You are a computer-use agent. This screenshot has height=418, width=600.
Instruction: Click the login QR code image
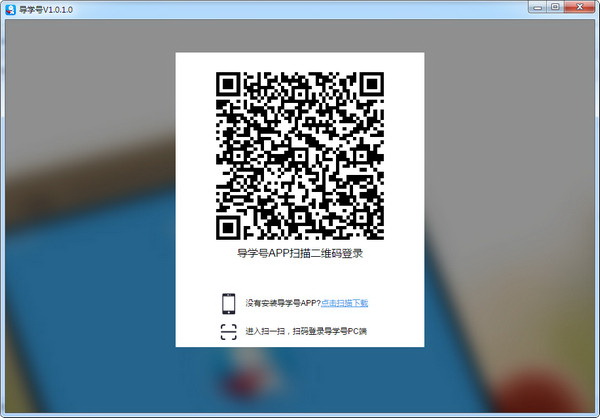click(300, 156)
